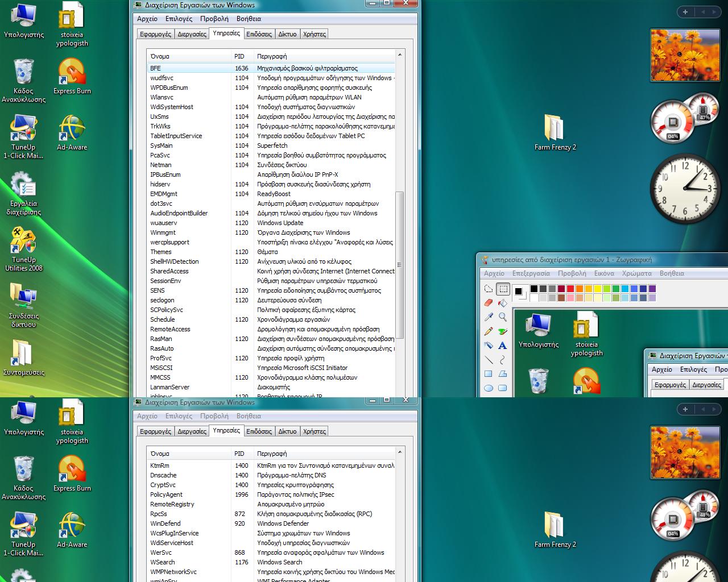The height and width of the screenshot is (582, 728).
Task: Select the Pick color eyedropper tool
Action: pos(489,317)
